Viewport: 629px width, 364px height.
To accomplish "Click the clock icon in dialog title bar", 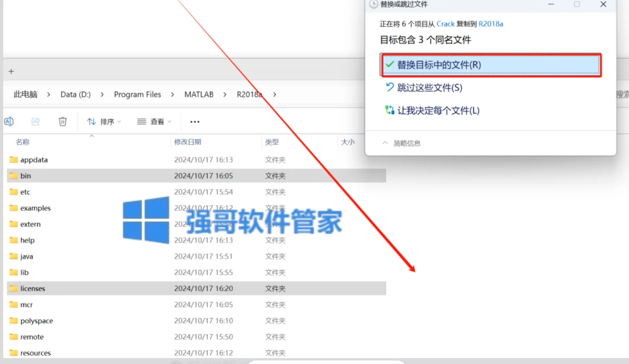I will (374, 4).
